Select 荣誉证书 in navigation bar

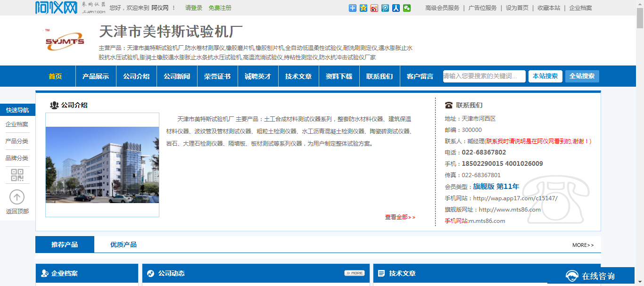[217, 76]
